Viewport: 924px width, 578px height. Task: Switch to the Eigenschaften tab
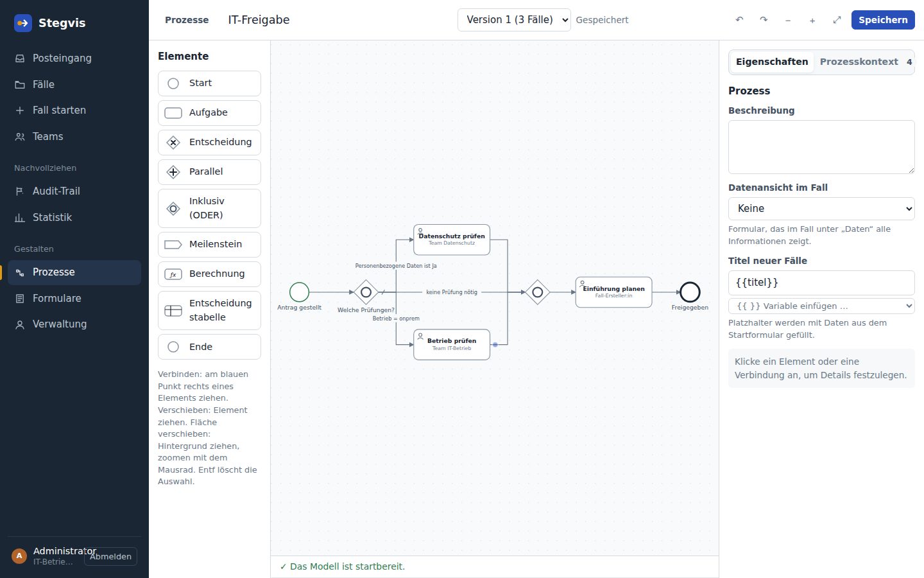[772, 62]
